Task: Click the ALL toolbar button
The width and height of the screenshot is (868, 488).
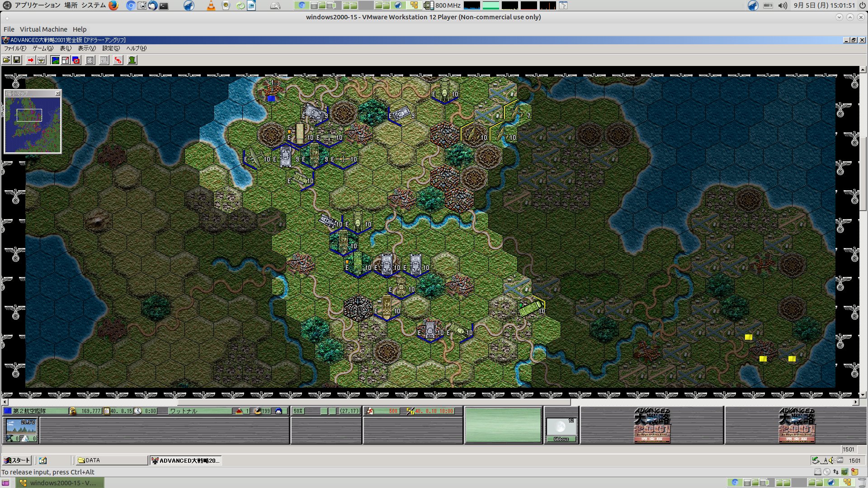Action: click(104, 60)
